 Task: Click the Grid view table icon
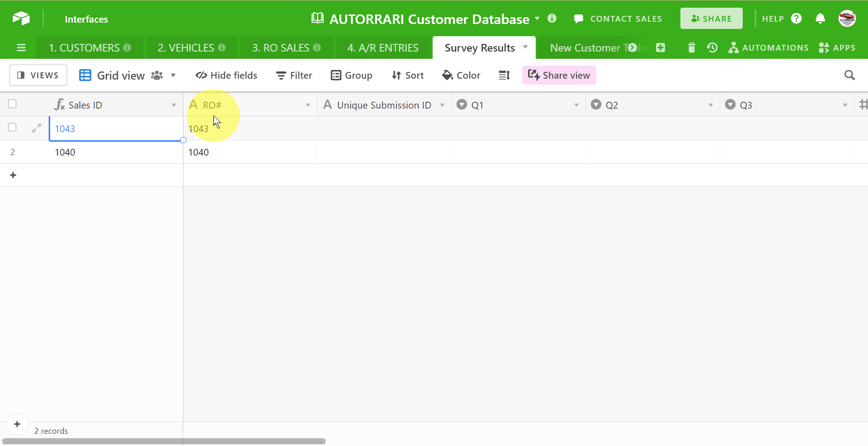[x=85, y=75]
